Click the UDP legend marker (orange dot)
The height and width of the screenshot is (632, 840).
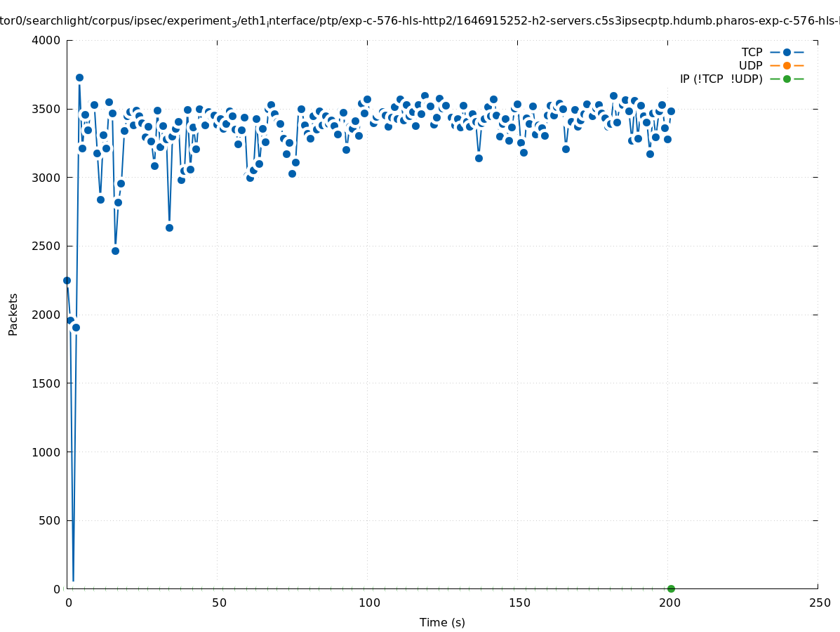click(787, 65)
